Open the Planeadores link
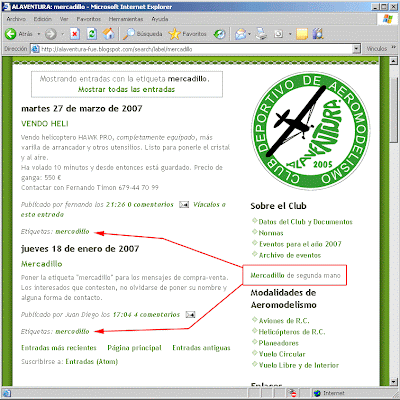400x400 pixels. coord(279,343)
